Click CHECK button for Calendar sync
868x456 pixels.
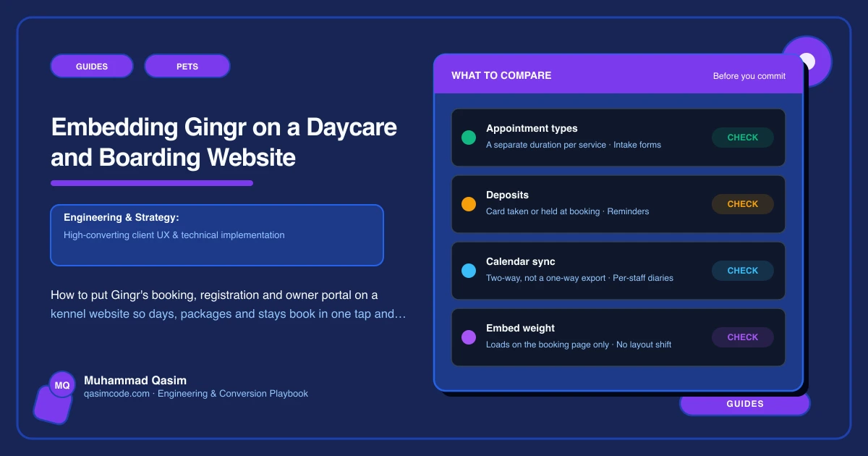tap(743, 271)
